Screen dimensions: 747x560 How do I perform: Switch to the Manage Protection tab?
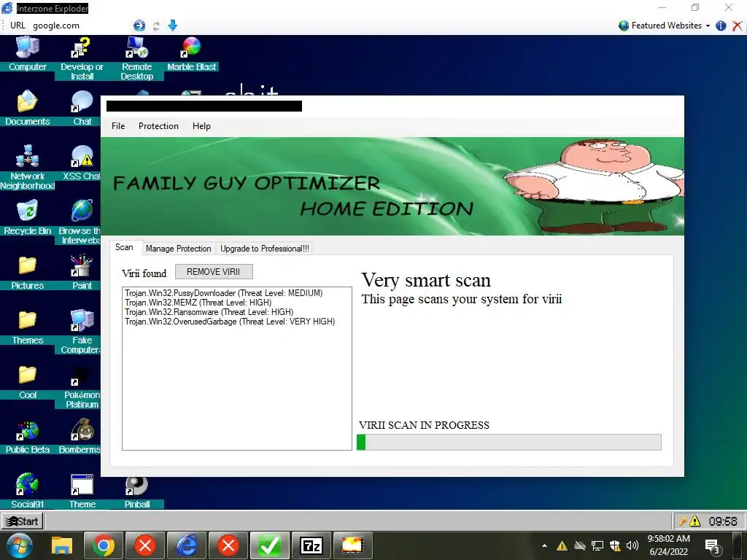pos(179,249)
